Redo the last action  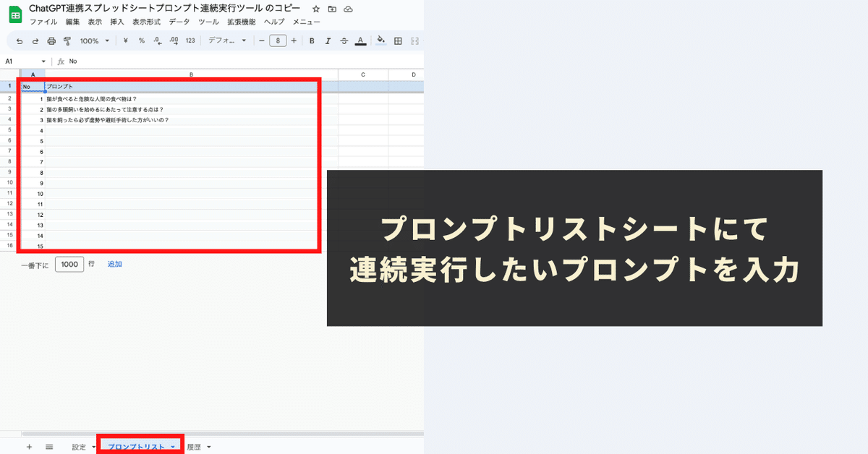click(x=35, y=41)
